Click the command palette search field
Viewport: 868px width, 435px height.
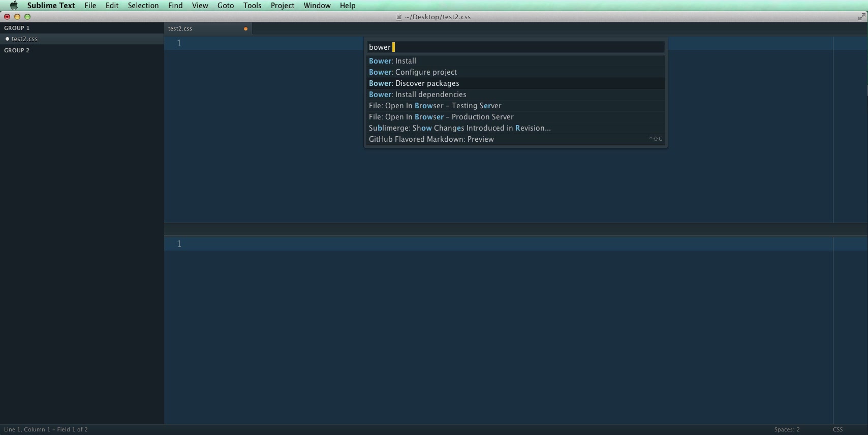[515, 47]
